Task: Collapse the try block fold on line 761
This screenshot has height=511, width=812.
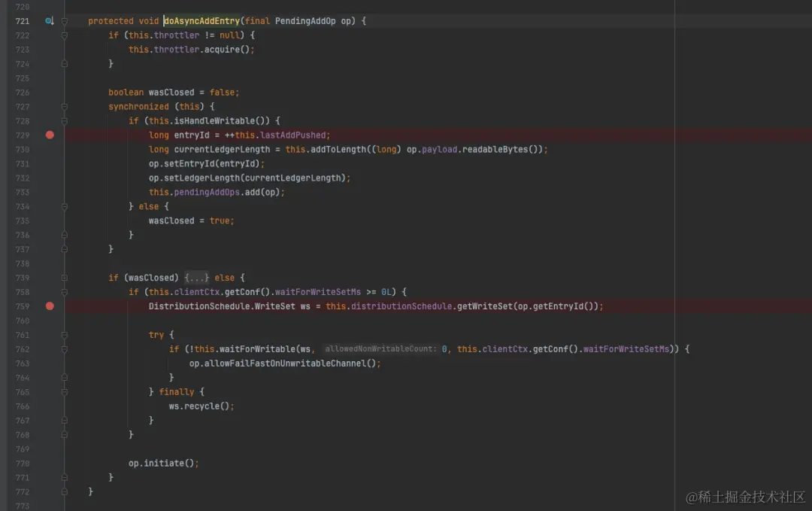Action: click(x=65, y=335)
